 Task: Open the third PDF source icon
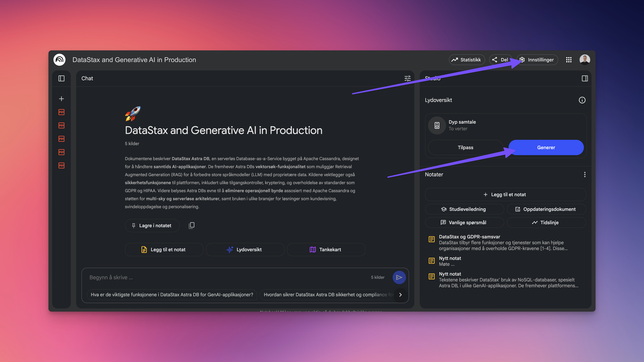(61, 139)
